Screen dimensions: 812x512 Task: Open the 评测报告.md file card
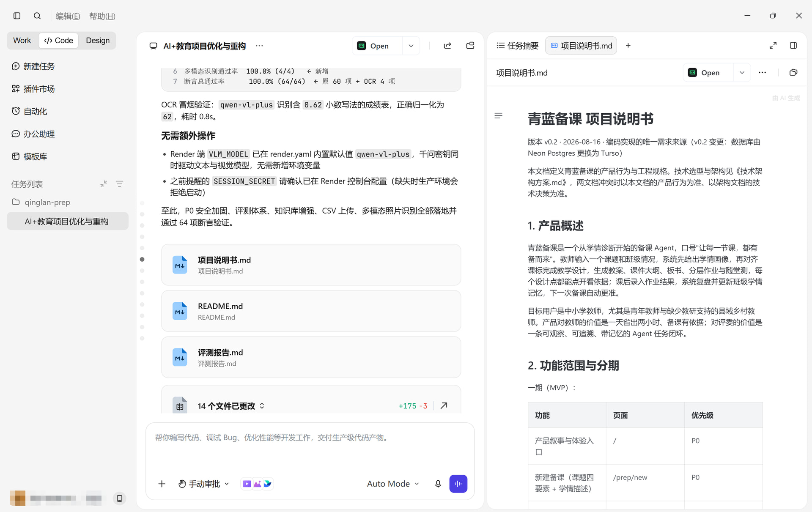[311, 357]
